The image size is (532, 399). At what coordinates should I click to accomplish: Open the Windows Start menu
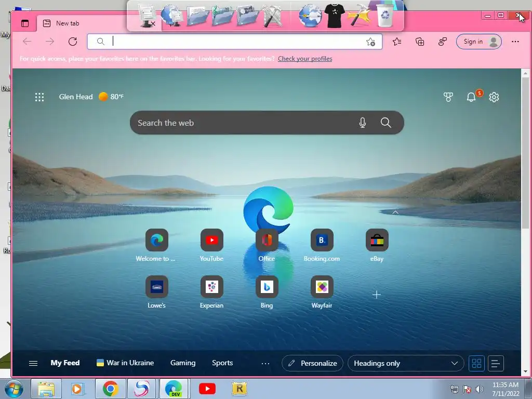pos(14,389)
